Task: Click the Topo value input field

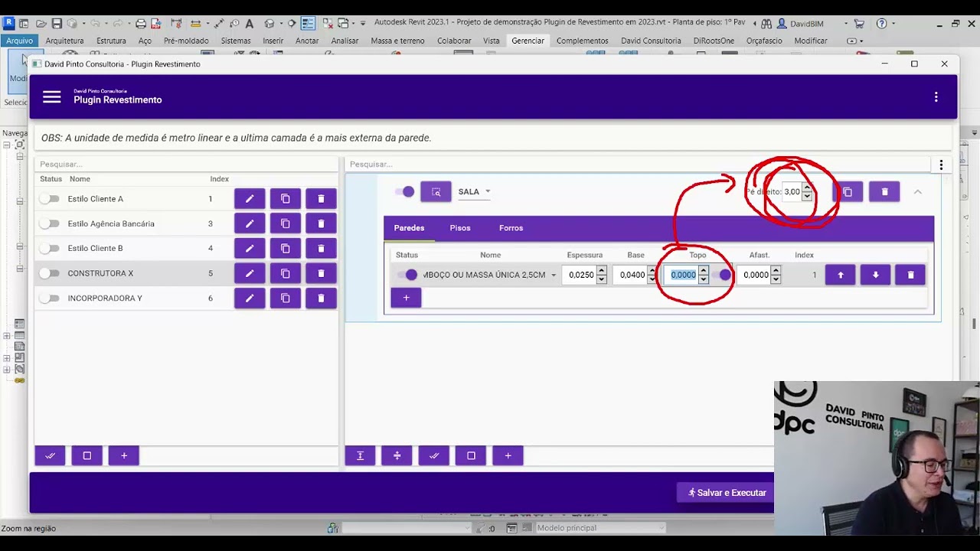Action: click(683, 275)
